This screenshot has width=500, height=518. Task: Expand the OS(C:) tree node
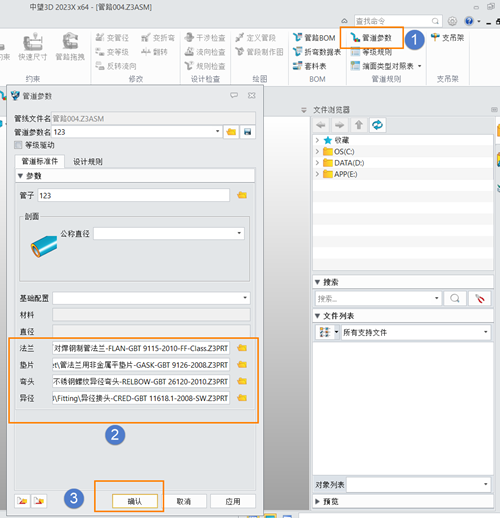[317, 152]
